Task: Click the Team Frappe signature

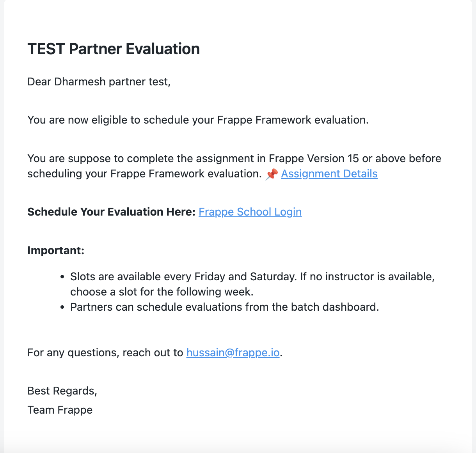Action: point(60,410)
